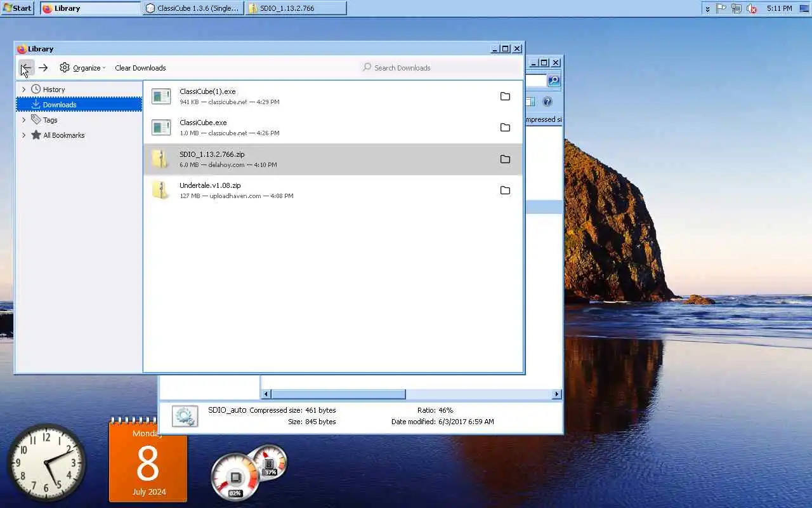Switch to ClassiCube 1.3.6 taskbar button

[x=193, y=8]
